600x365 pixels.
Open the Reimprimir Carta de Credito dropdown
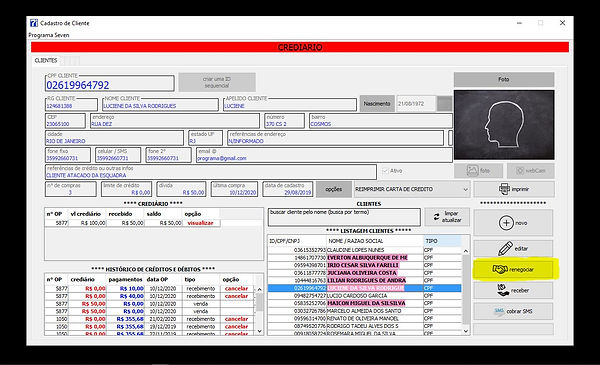[x=412, y=189]
